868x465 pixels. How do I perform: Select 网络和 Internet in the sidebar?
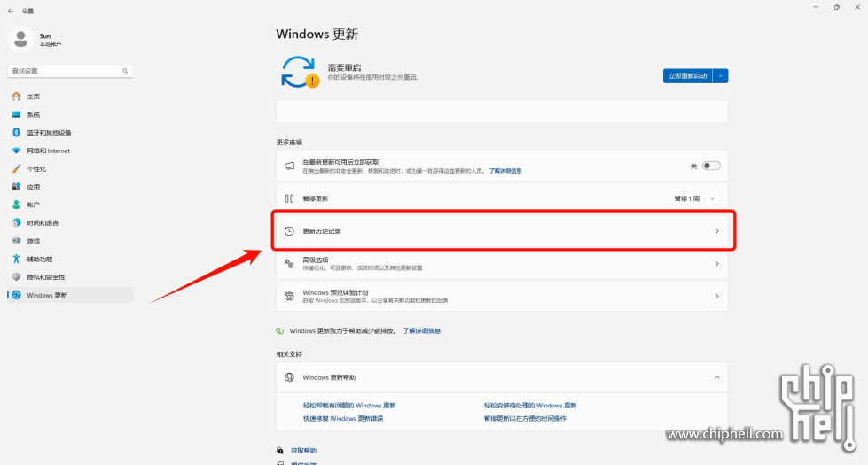pos(49,151)
